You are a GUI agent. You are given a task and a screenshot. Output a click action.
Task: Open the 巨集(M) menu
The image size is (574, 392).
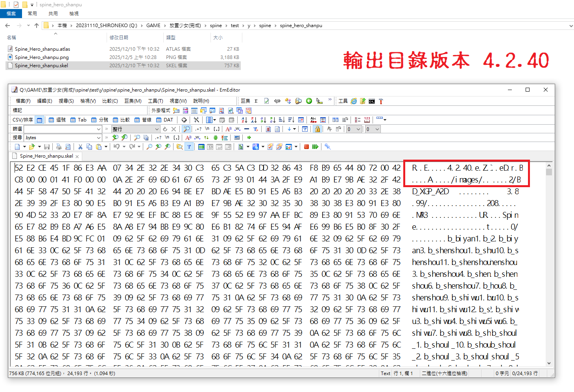[133, 101]
